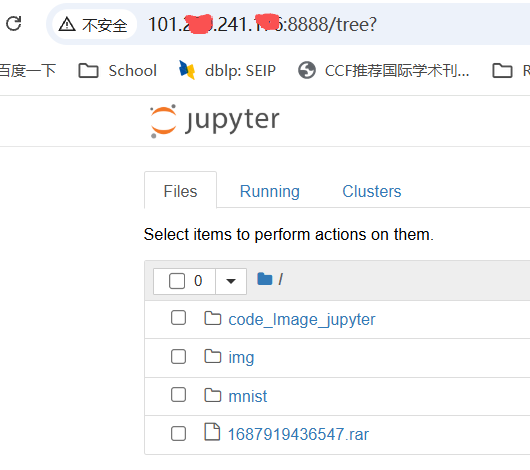Screen dimensions: 530x470
Task: Open the CCF推荐国际学术刊 bookmark
Action: click(384, 71)
